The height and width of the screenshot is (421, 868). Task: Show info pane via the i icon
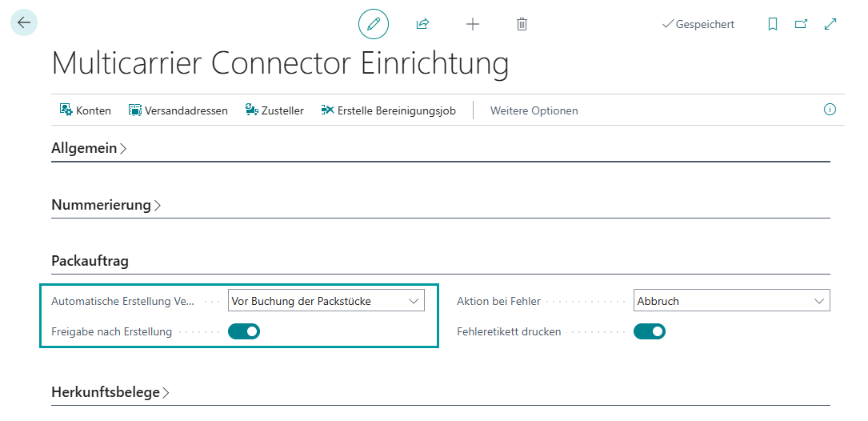pos(830,110)
